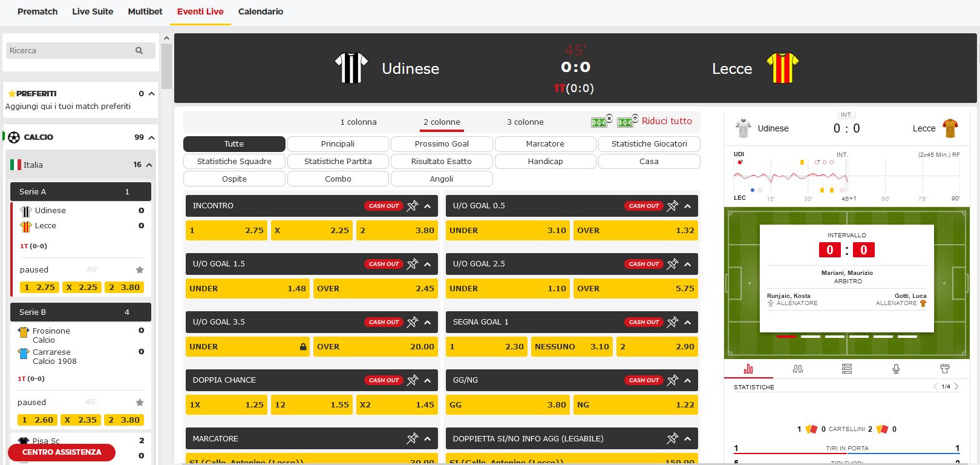Click the Ricerca search field
980x465 pixels.
coord(80,51)
